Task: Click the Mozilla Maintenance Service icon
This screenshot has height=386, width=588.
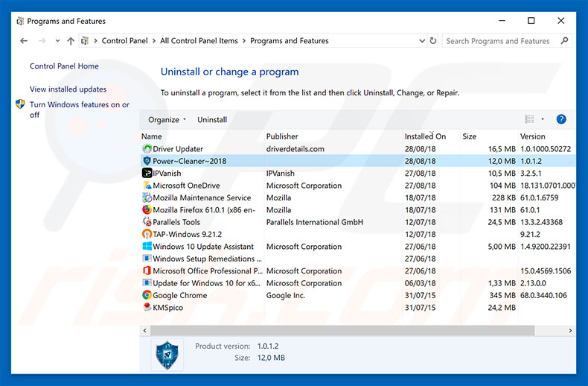Action: pos(147,197)
